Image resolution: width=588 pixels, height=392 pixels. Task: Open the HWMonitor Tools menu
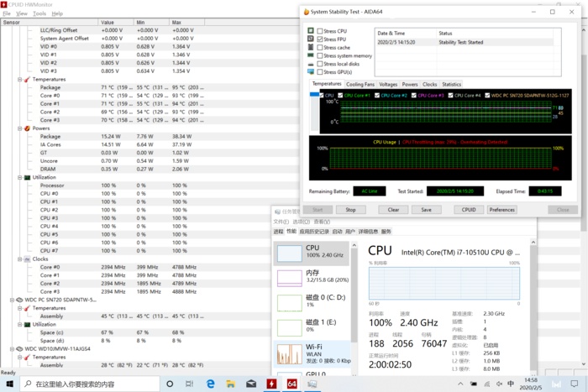click(x=39, y=13)
